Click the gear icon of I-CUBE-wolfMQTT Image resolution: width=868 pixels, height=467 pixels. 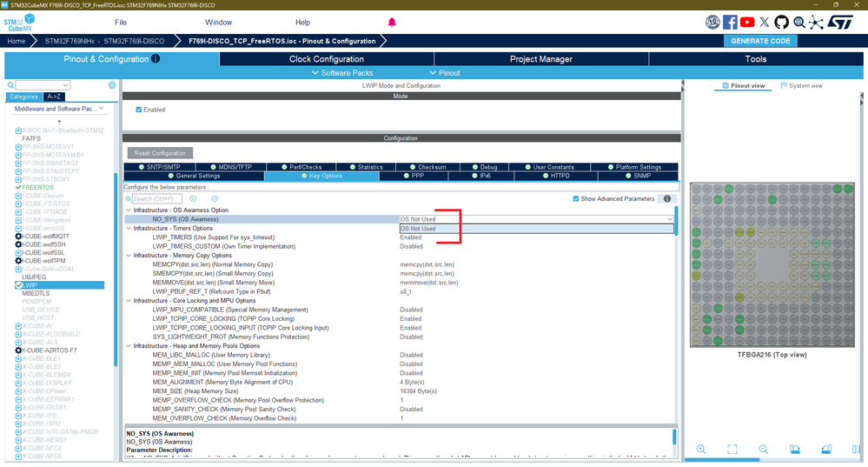(x=18, y=237)
